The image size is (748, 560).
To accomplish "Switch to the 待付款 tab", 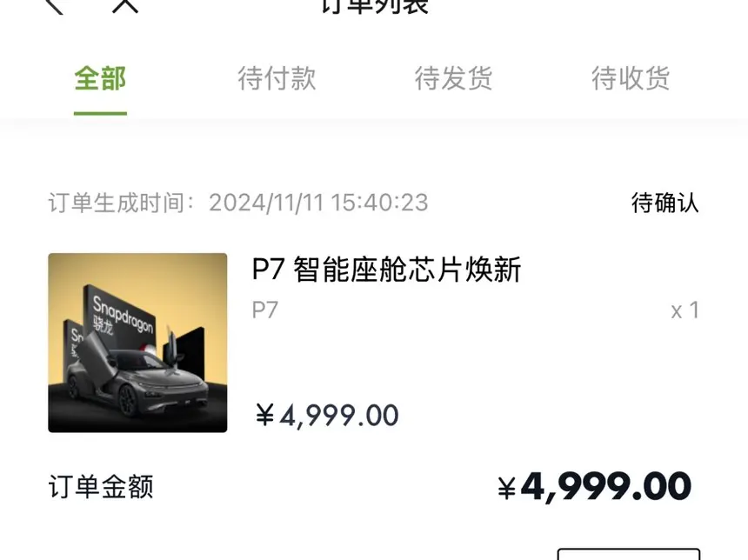I will 277,78.
